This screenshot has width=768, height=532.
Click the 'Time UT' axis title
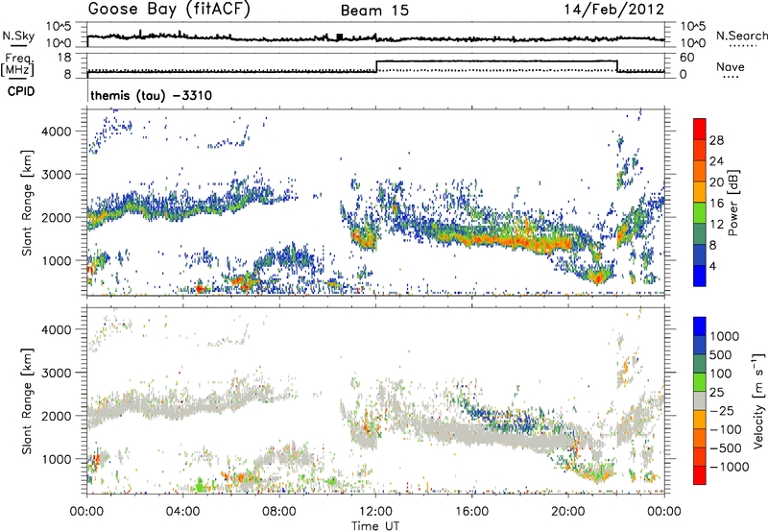click(375, 526)
